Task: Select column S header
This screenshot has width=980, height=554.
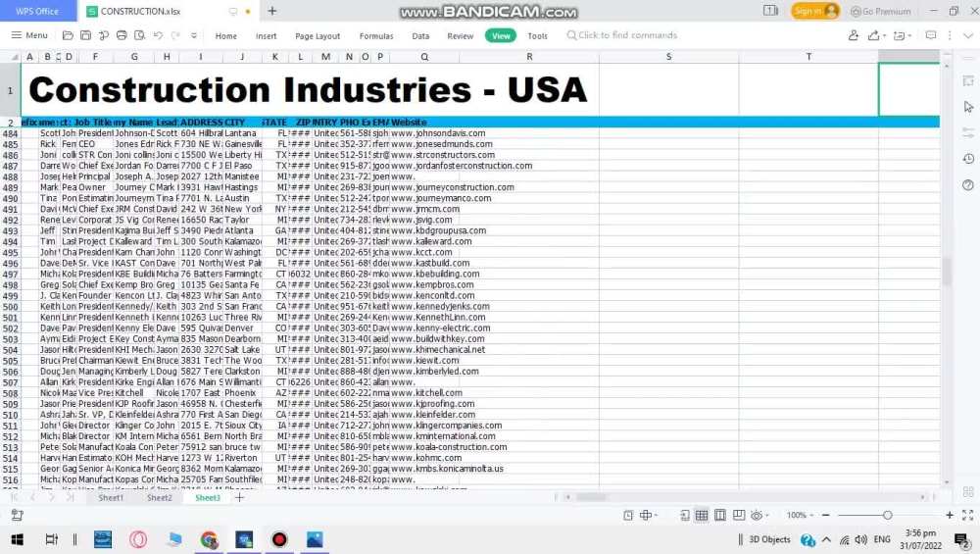Action: click(668, 57)
